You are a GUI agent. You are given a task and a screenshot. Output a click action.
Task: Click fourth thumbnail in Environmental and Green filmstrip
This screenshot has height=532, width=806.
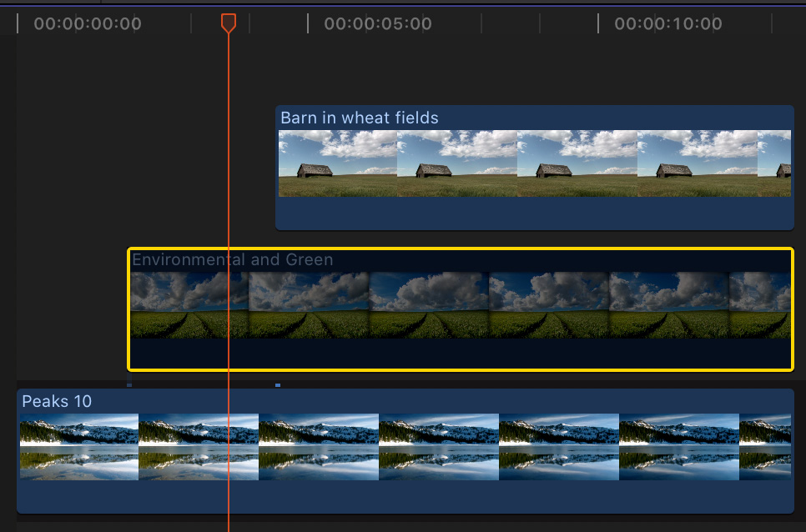click(x=549, y=305)
